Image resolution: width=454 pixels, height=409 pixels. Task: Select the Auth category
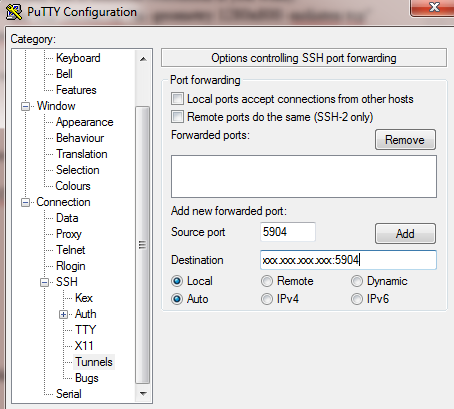tap(86, 314)
